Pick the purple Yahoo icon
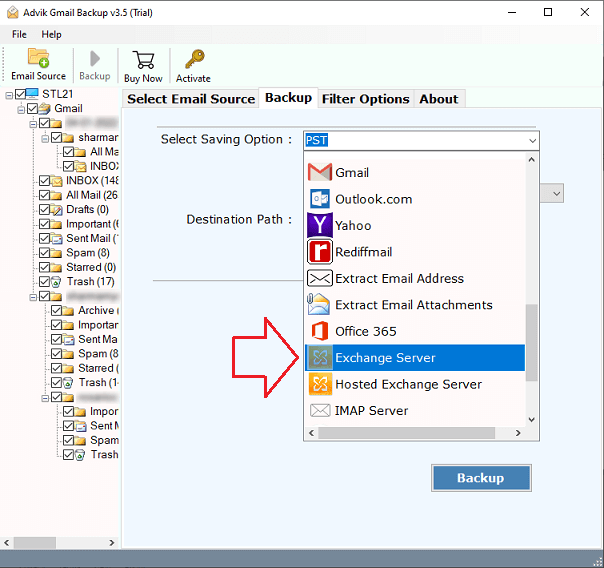The height and width of the screenshot is (568, 604). [x=320, y=225]
